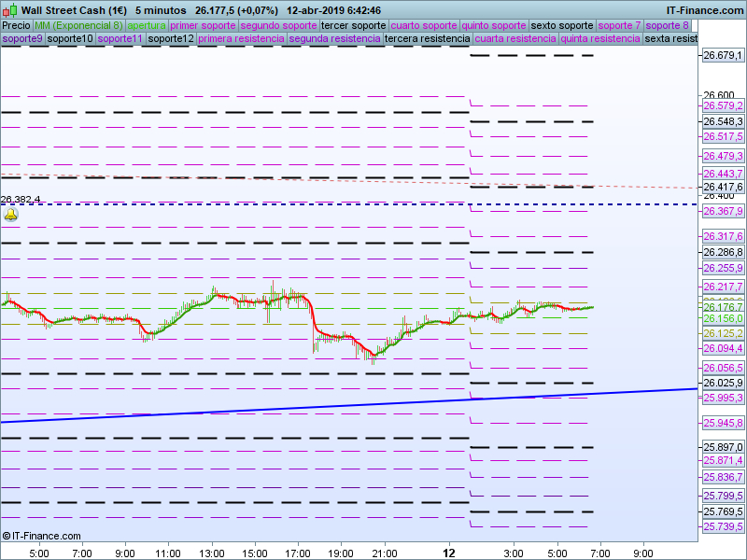This screenshot has width=747, height=560.
Task: Select the apertura indicator label
Action: [147, 25]
